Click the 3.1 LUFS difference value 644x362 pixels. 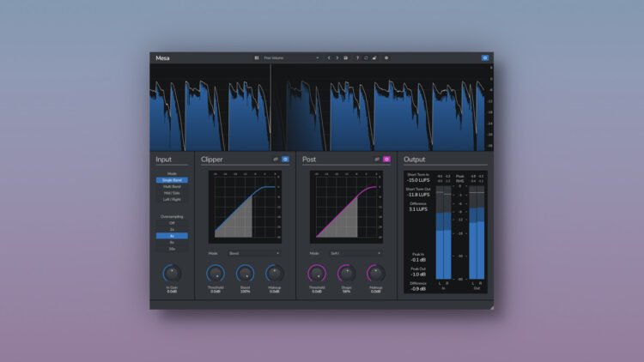[x=418, y=209]
